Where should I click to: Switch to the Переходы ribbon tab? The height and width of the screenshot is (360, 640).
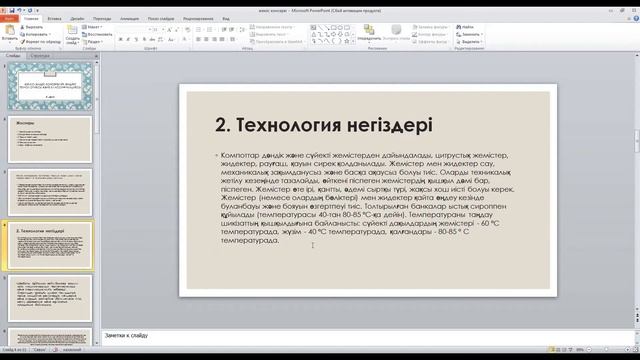[x=102, y=19]
